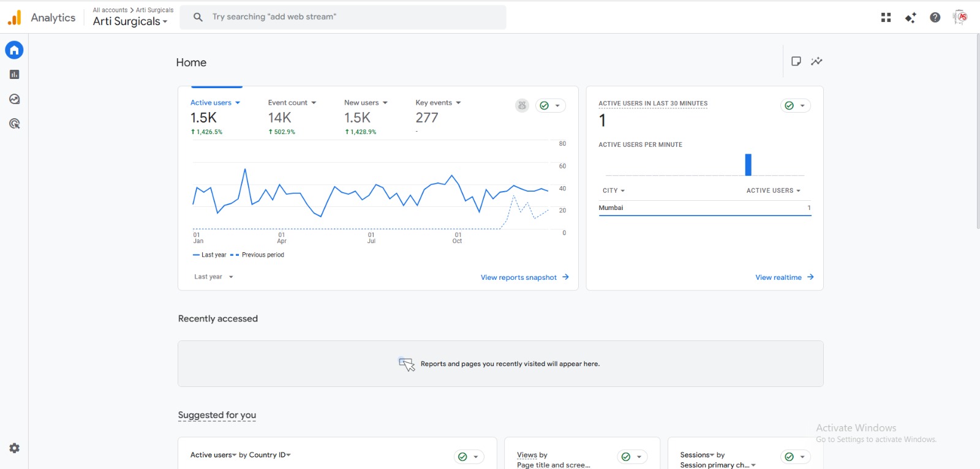The height and width of the screenshot is (469, 980).
Task: Click the 14K event count value
Action: tap(279, 118)
